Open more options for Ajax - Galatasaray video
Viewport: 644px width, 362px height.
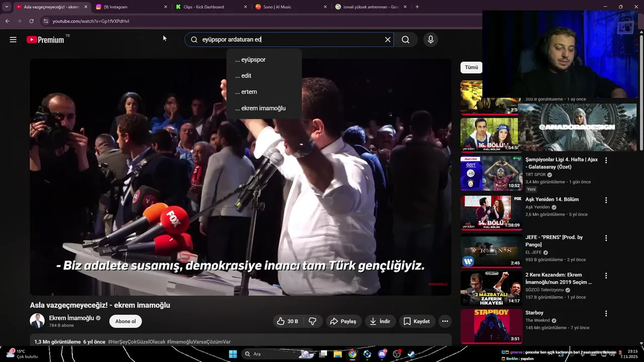tap(606, 160)
